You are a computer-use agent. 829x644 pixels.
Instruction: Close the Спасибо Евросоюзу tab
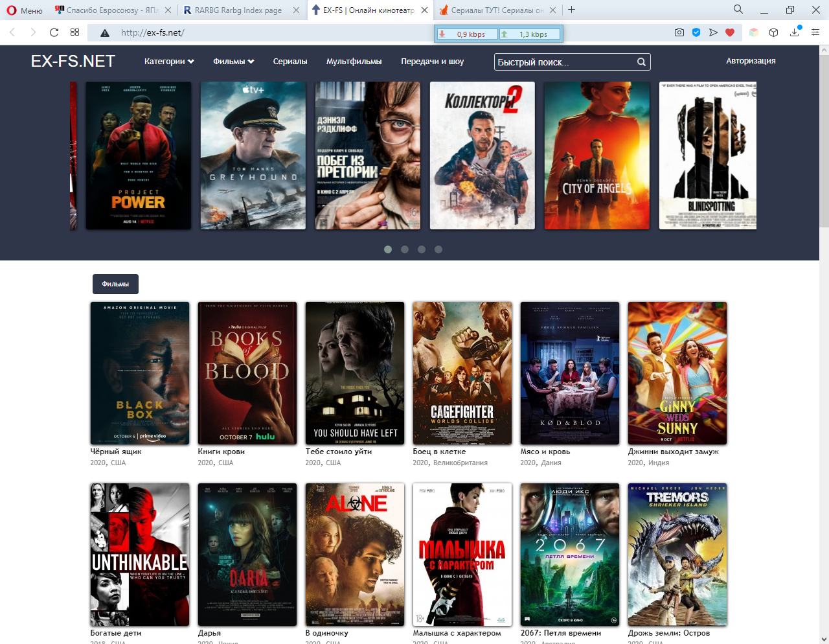pos(168,10)
